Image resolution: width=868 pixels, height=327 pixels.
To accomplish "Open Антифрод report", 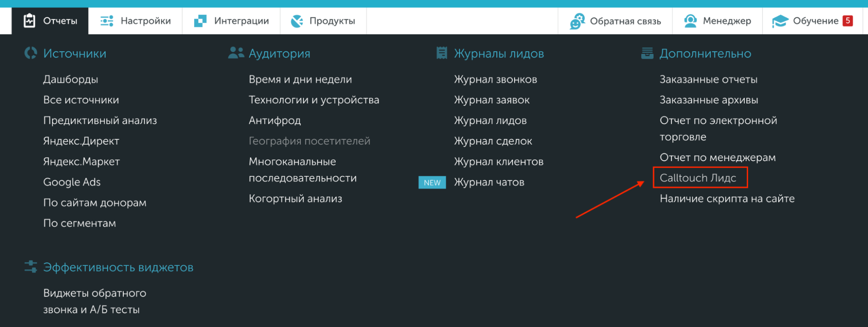I will (275, 120).
